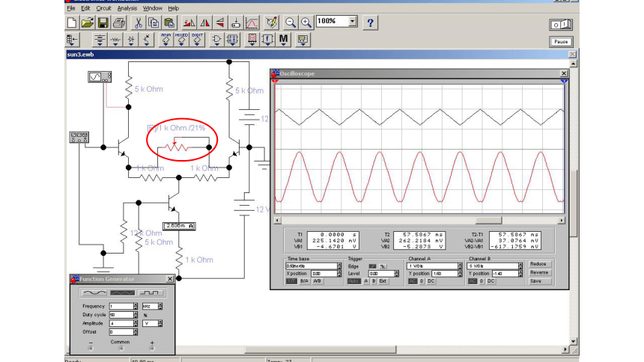The width and height of the screenshot is (644, 362).
Task: Adjust trigger Level stepper
Action: pyautogui.click(x=396, y=273)
